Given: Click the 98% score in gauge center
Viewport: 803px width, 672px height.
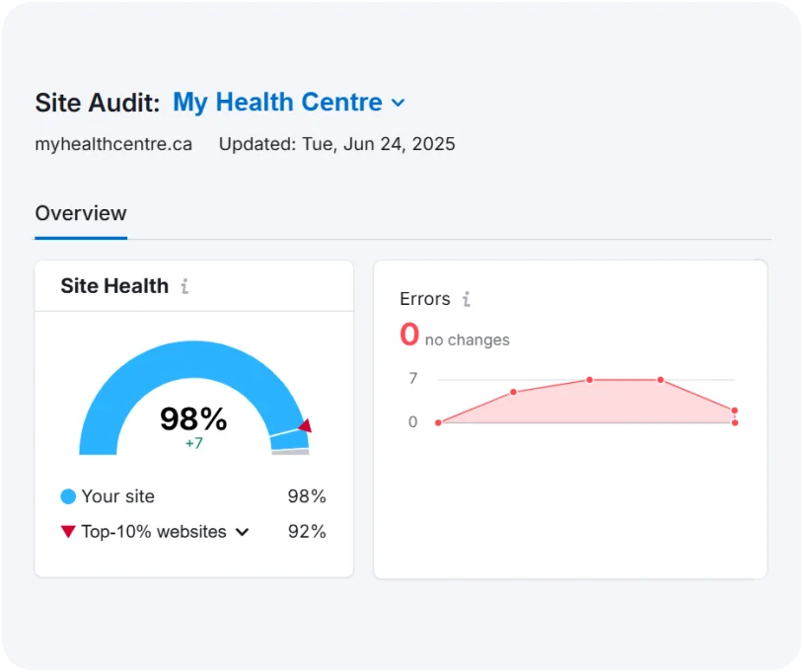Looking at the screenshot, I should 193,419.
